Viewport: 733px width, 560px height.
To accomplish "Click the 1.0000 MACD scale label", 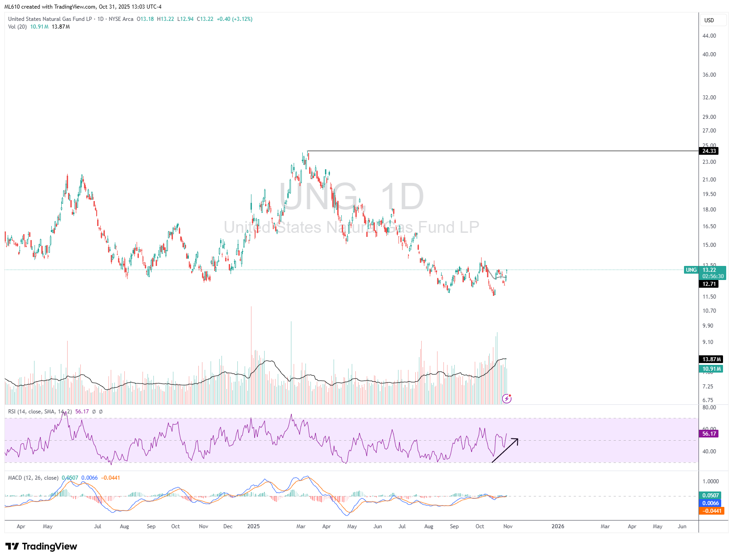I will pyautogui.click(x=710, y=481).
